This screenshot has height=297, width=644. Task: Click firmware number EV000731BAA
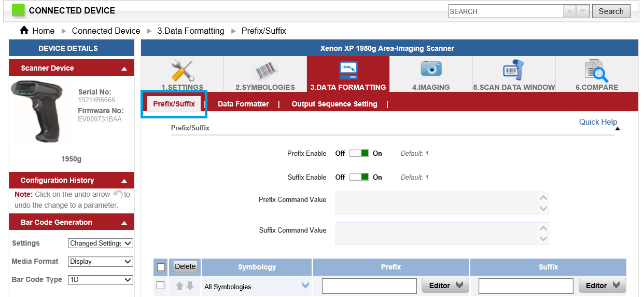pos(100,119)
